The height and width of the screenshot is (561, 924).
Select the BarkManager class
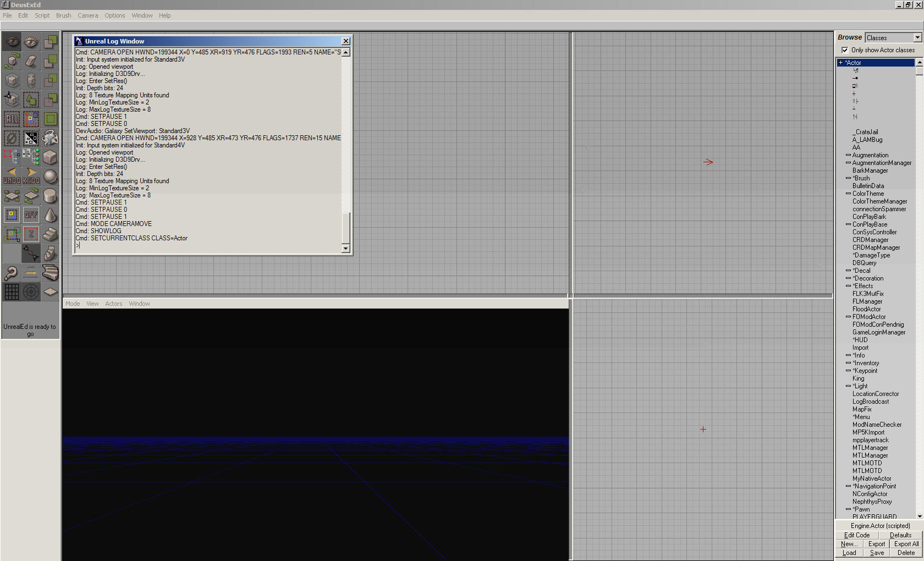[870, 170]
